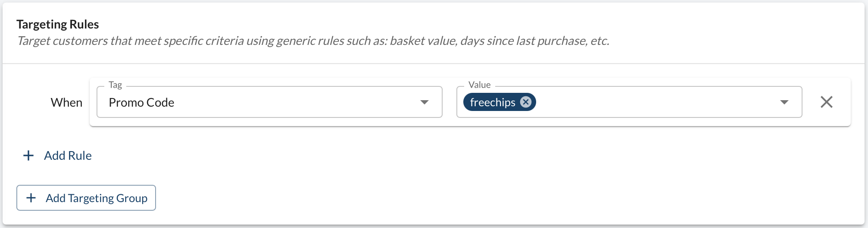
Task: Click the Add Rule link text
Action: coord(68,155)
